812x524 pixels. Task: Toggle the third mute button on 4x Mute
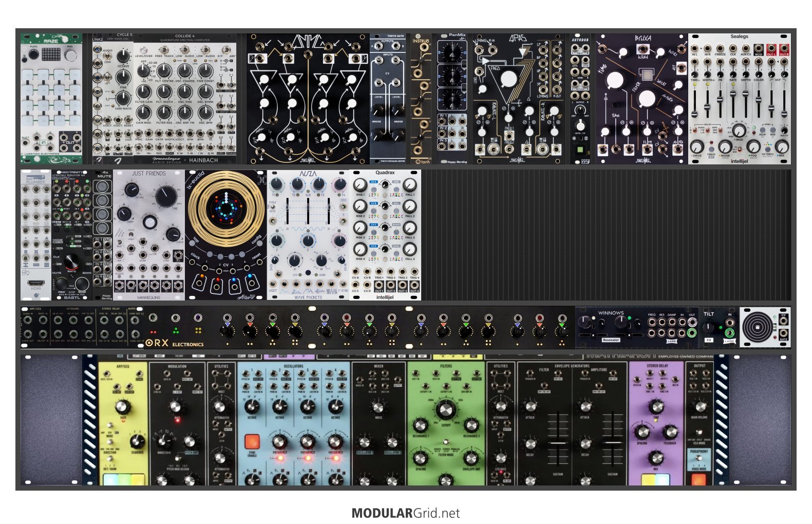click(x=103, y=215)
